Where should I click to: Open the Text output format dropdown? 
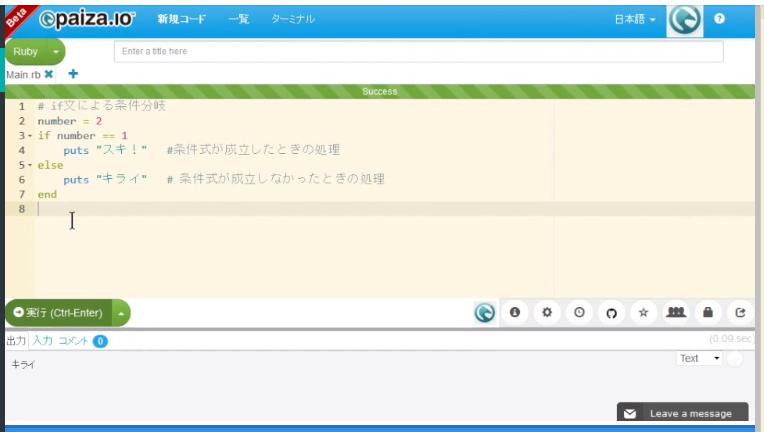tap(699, 358)
